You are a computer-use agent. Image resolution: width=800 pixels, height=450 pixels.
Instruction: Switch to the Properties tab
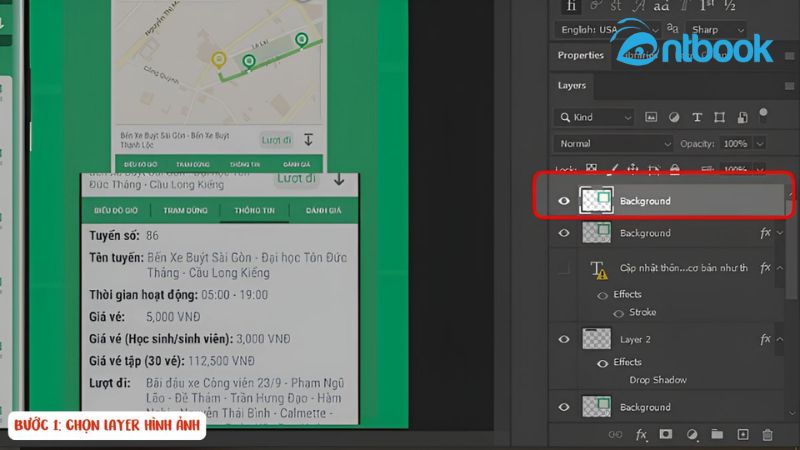(581, 55)
